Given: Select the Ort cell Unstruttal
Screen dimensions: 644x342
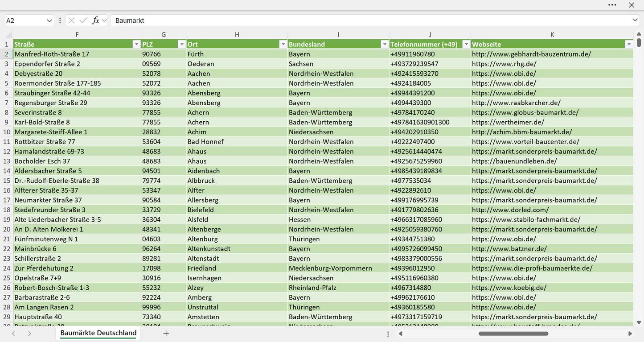Looking at the screenshot, I should point(237,307).
